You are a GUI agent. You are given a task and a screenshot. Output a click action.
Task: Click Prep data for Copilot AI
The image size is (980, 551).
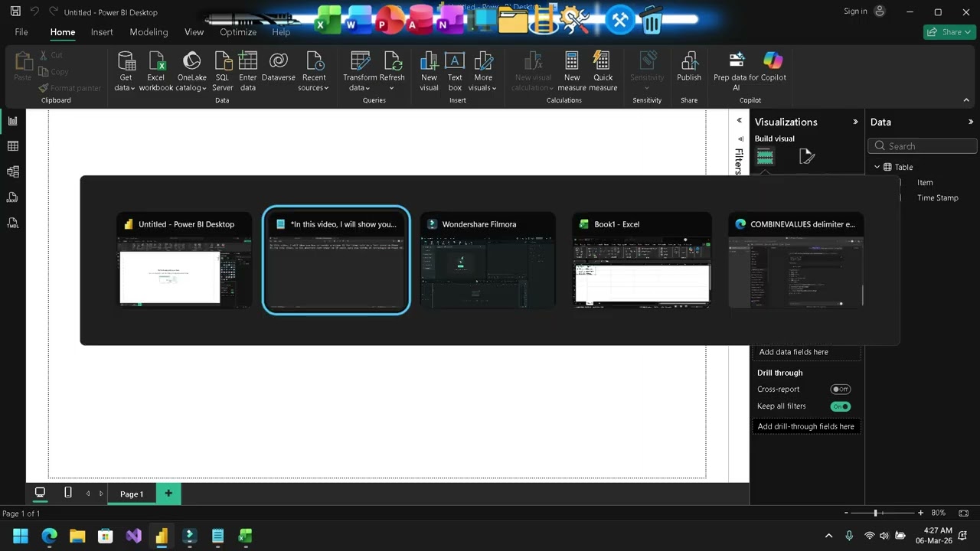click(737, 60)
